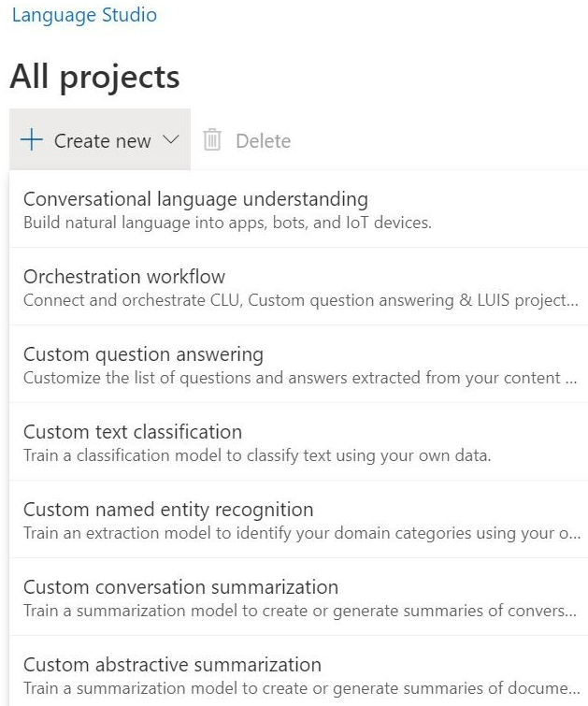Click the Create new button label
This screenshot has width=588, height=706.
(102, 141)
